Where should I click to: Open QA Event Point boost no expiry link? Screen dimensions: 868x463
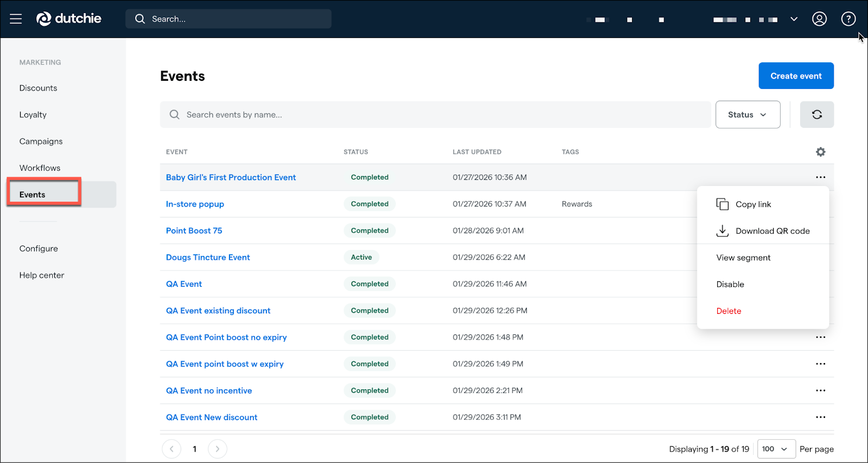[226, 337]
